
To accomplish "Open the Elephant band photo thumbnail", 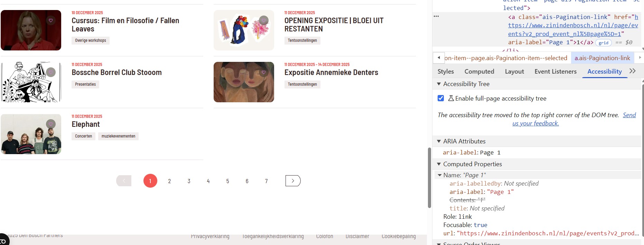I will pyautogui.click(x=31, y=134).
